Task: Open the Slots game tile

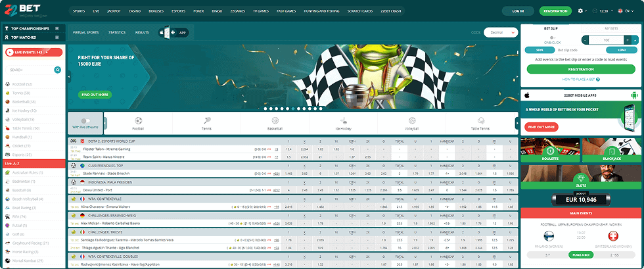Action: click(x=581, y=178)
